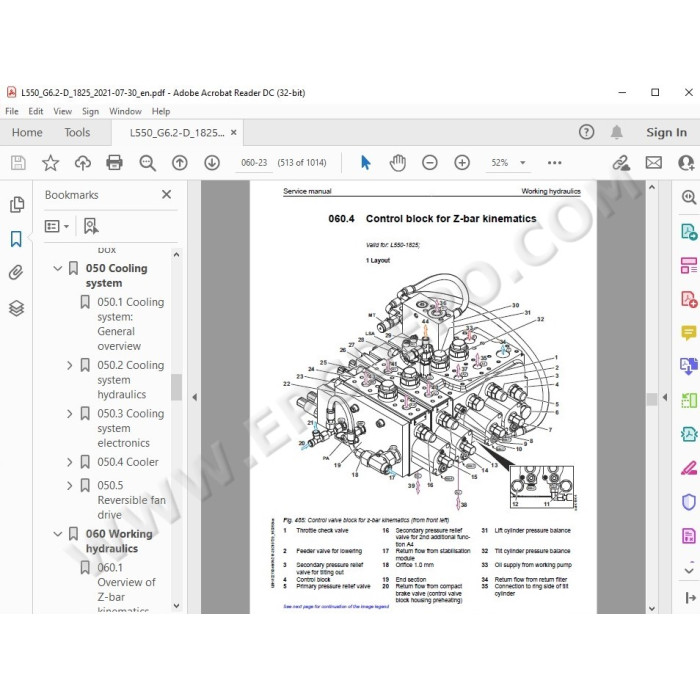Open 050.1 Cooling system General overview
This screenshot has width=700, height=700.
pos(131,324)
